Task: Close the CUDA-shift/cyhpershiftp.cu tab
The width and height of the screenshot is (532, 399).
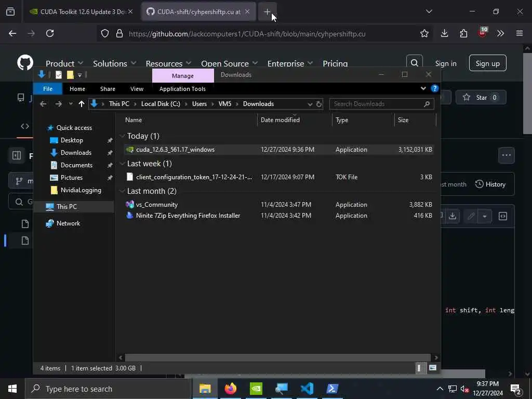Action: pyautogui.click(x=247, y=11)
